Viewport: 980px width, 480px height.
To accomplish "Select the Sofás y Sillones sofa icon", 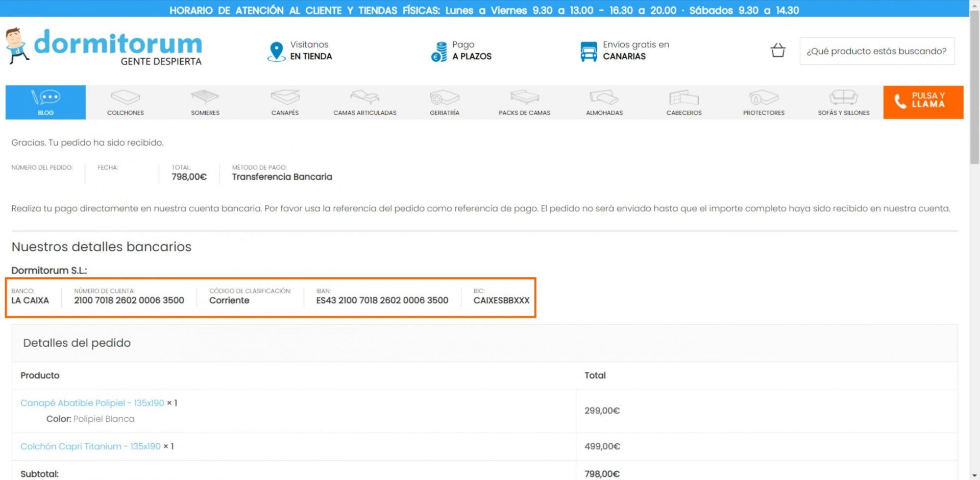I will coord(844,97).
